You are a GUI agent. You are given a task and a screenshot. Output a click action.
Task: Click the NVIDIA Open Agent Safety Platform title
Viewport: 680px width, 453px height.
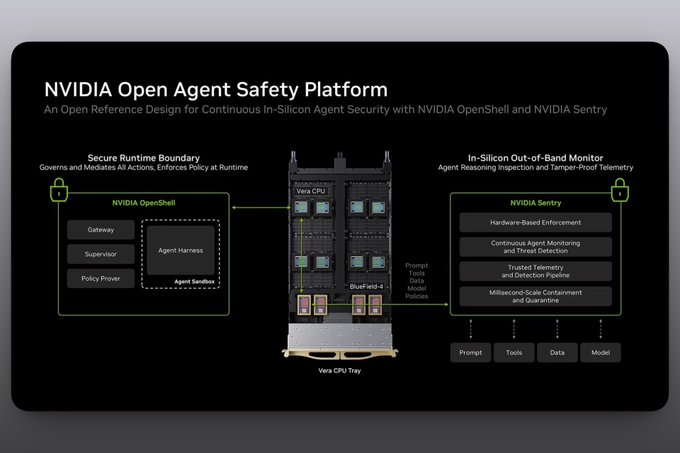(x=216, y=90)
